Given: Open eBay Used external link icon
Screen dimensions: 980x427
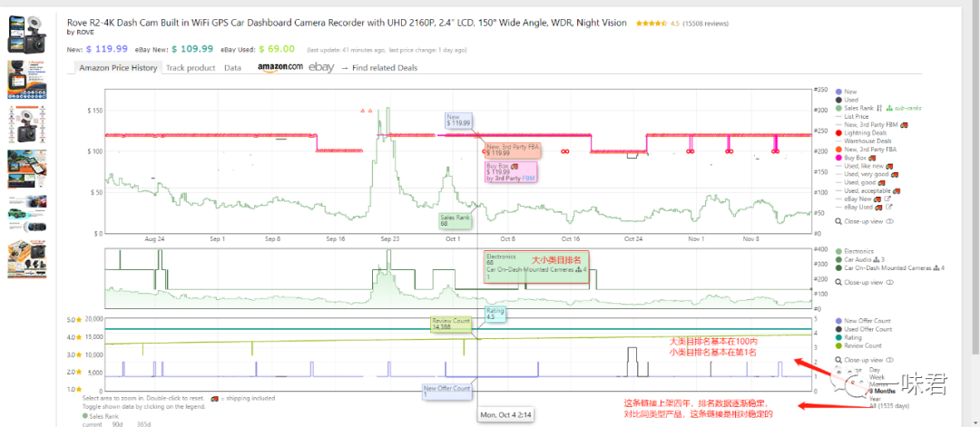Looking at the screenshot, I should [888, 208].
